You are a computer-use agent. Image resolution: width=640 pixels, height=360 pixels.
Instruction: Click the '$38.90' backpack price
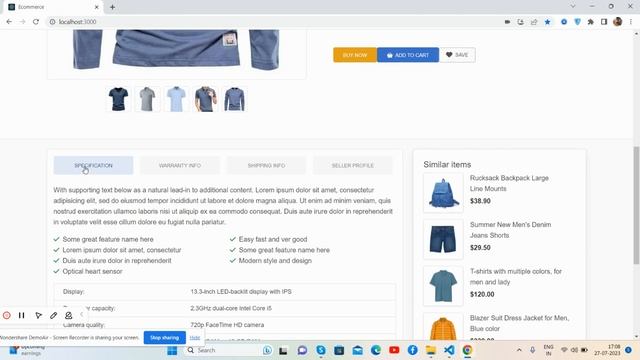480,201
